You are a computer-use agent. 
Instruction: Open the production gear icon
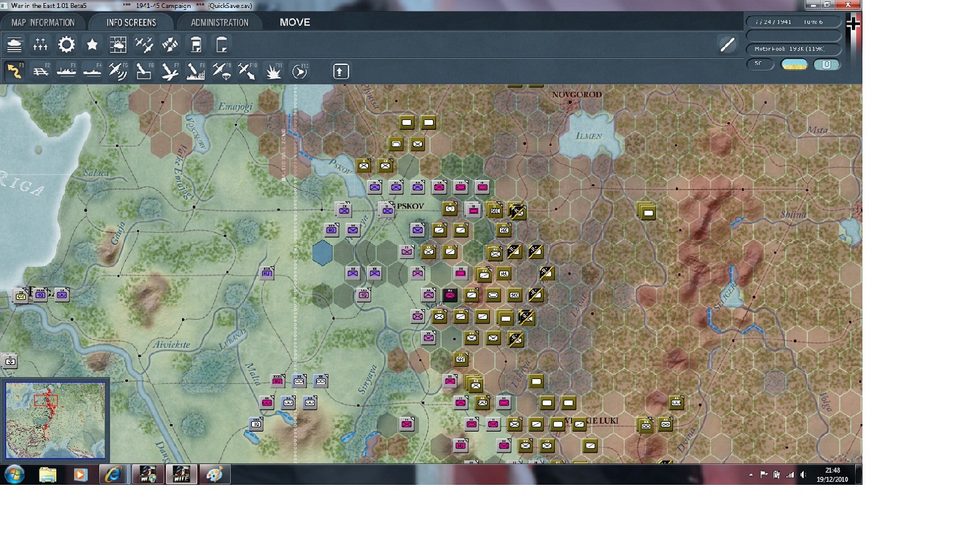click(66, 45)
